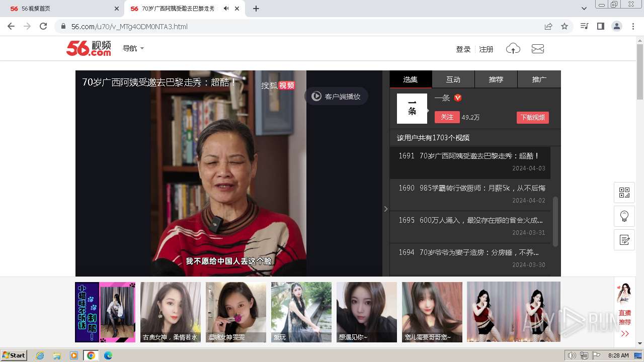Image resolution: width=644 pixels, height=362 pixels.
Task: Click the 56.com logo
Action: (89, 48)
